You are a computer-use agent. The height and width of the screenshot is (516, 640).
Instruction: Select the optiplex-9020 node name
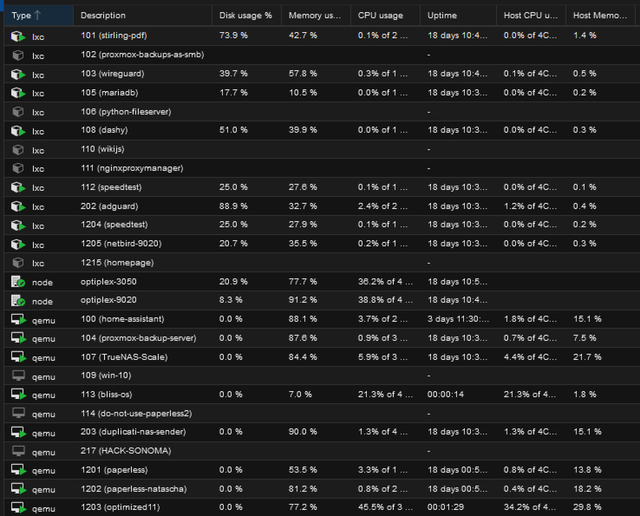click(x=109, y=300)
